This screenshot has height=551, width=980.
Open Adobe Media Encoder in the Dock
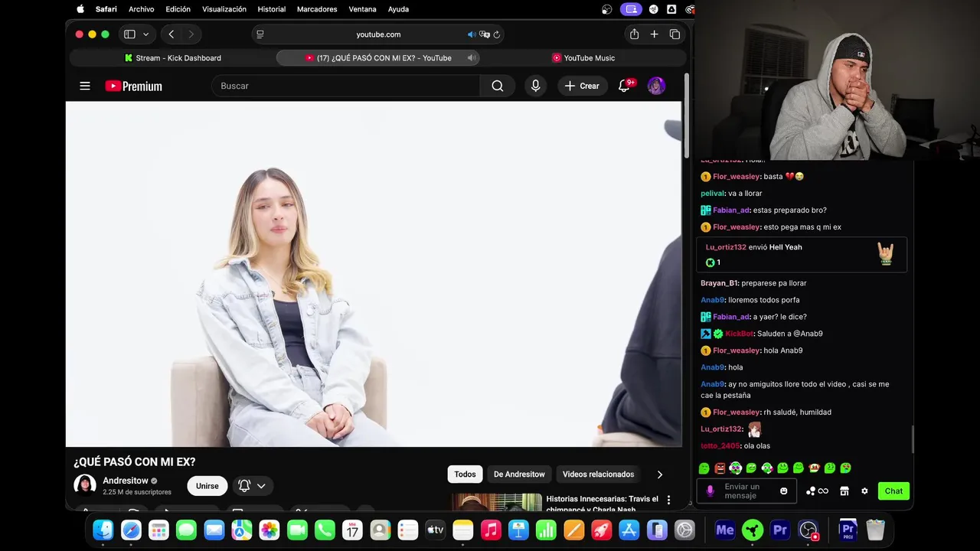pos(725,530)
